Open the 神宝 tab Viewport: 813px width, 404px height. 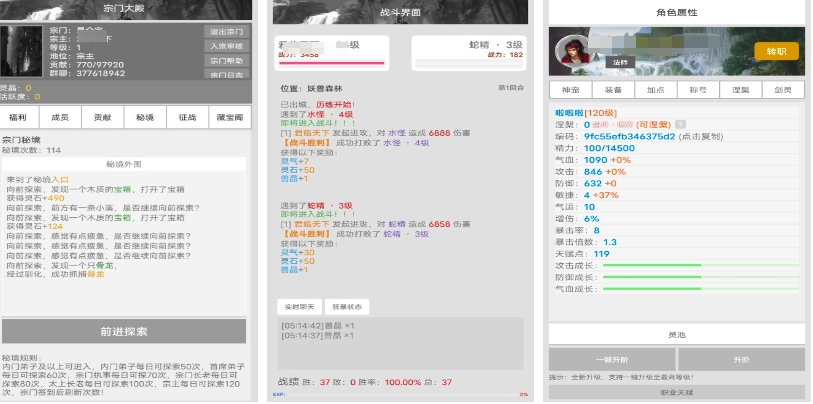coord(570,89)
